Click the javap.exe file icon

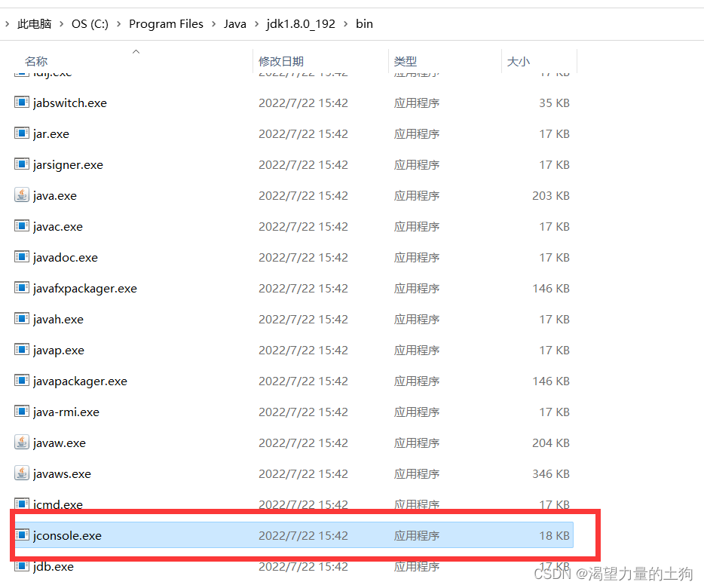(22, 350)
